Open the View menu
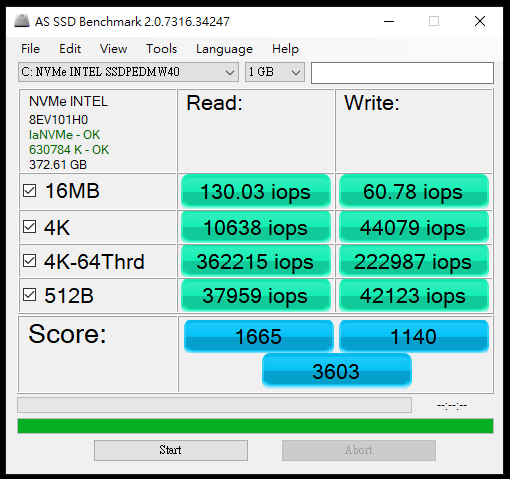510x479 pixels. [113, 49]
